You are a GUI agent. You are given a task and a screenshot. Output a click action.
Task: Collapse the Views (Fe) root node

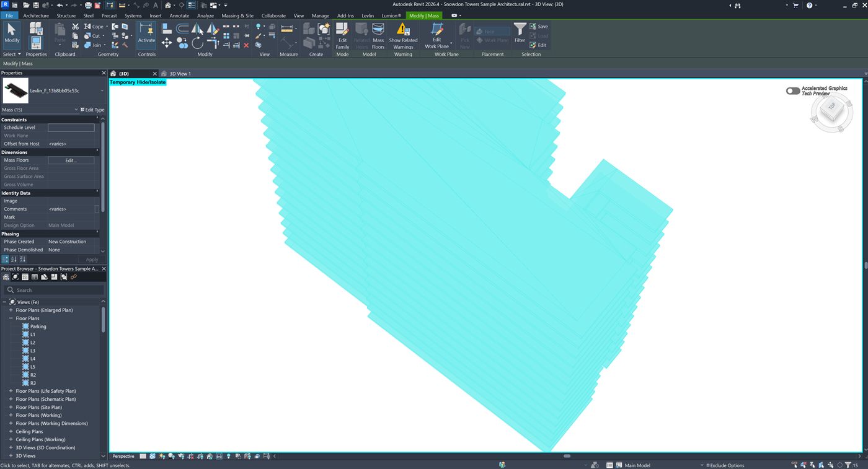[4, 302]
